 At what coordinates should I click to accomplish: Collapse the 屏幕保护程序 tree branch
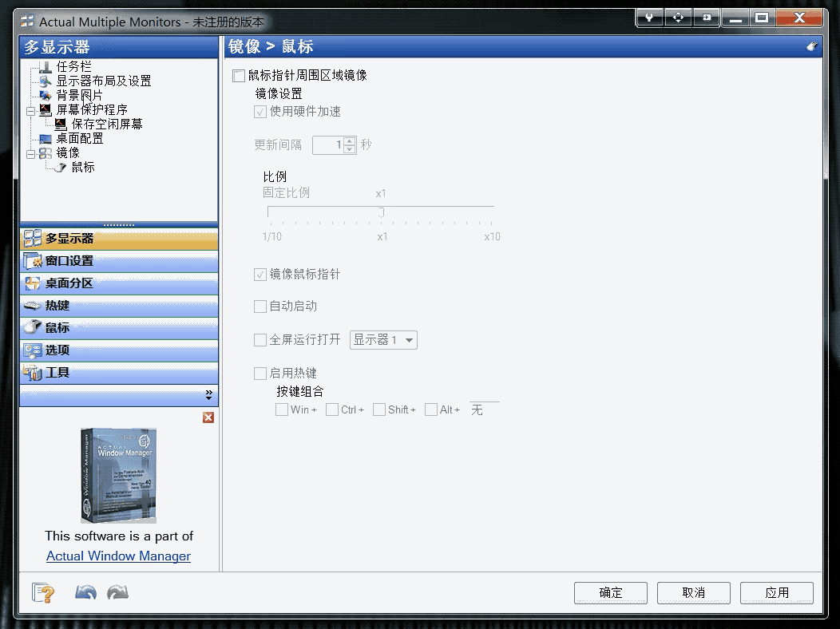pyautogui.click(x=31, y=111)
